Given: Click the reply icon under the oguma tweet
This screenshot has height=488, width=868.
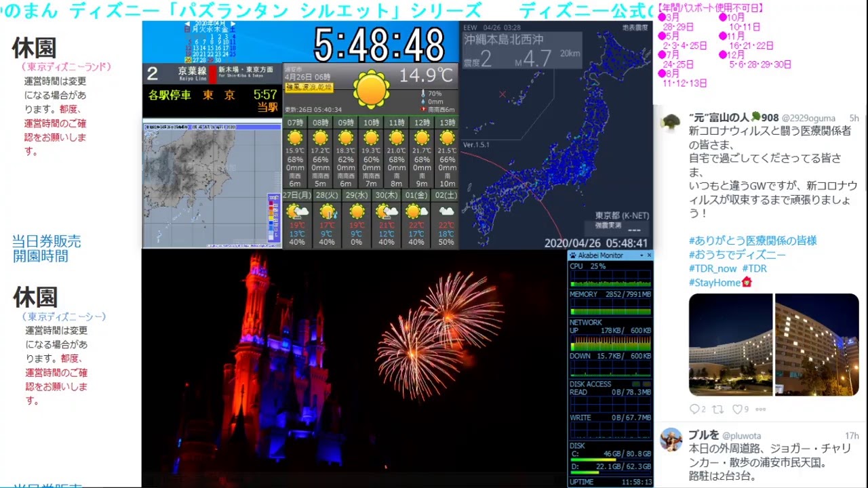Looking at the screenshot, I should coord(694,409).
